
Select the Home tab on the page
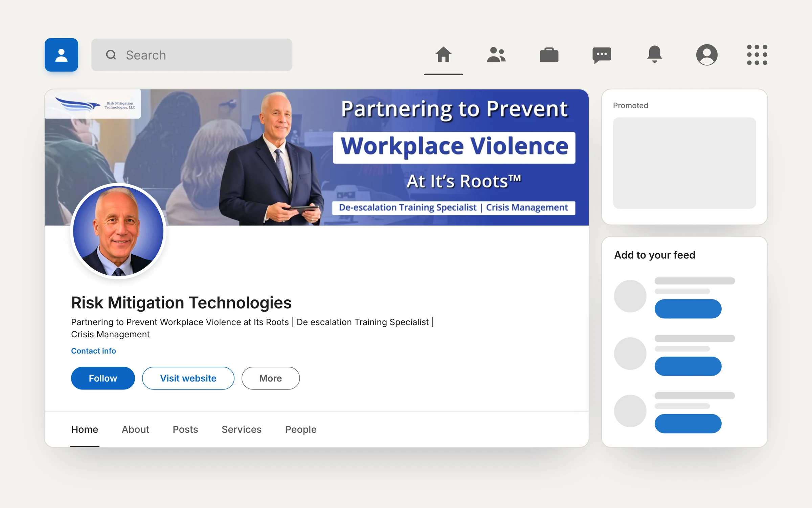point(85,429)
